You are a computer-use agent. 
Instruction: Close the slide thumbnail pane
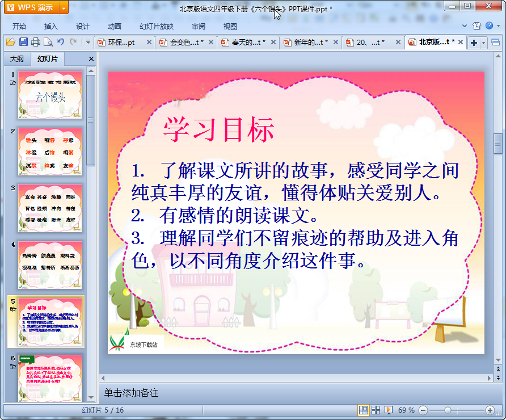click(91, 59)
